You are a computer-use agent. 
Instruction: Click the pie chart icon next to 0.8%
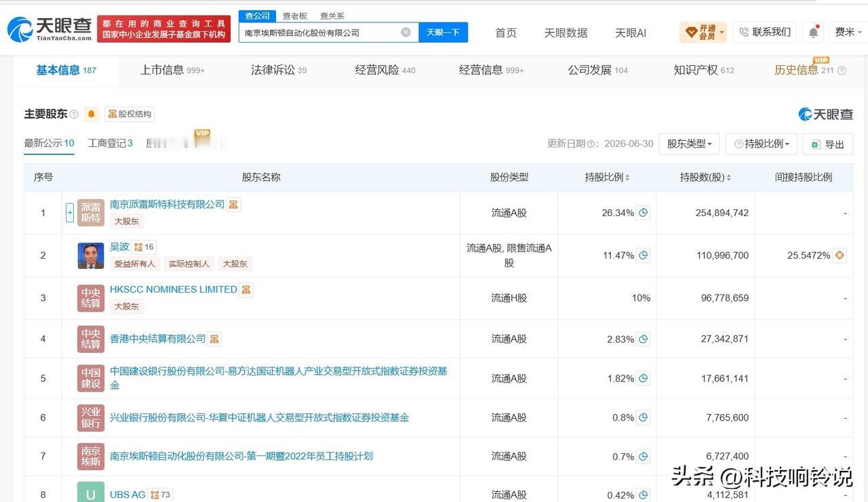point(643,417)
